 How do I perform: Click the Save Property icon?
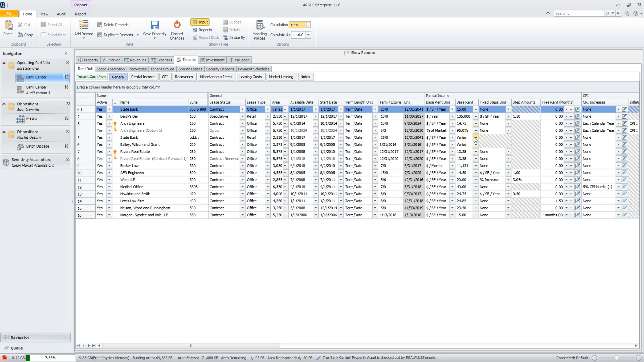[x=155, y=25]
